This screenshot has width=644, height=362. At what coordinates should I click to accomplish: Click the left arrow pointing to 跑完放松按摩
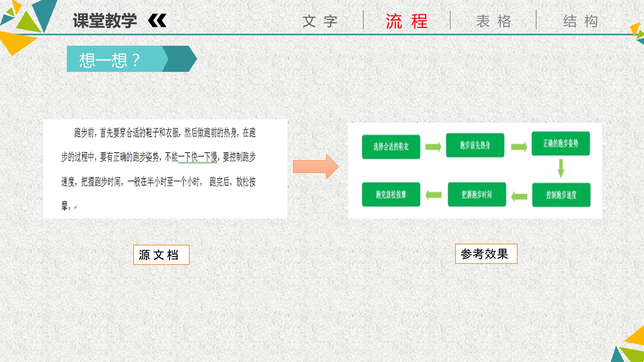434,195
